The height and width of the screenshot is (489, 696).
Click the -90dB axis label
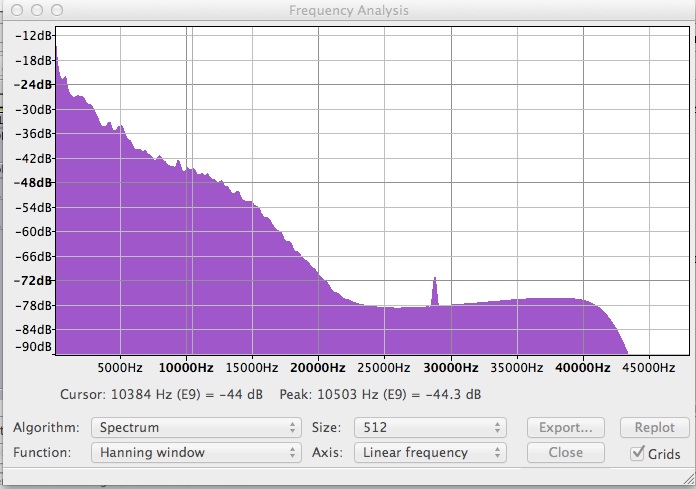(33, 347)
